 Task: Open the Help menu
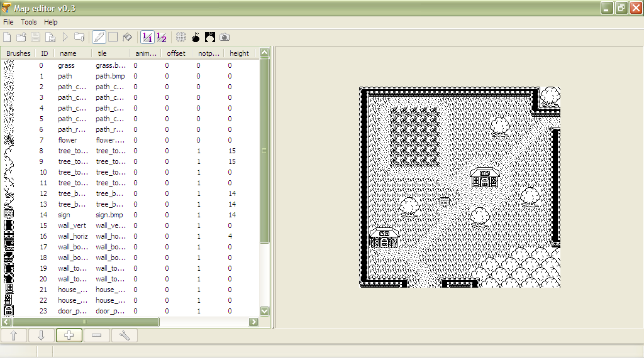(x=51, y=22)
